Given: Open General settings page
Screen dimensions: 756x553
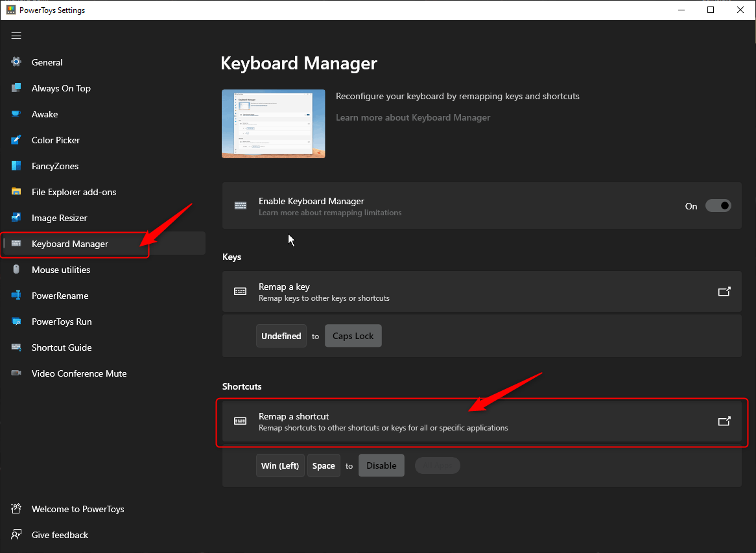Looking at the screenshot, I should pos(102,62).
